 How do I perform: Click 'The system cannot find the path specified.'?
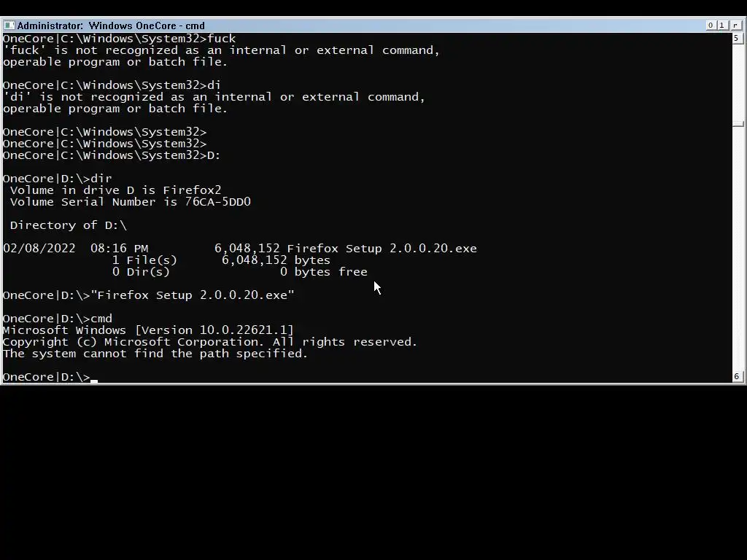(155, 354)
